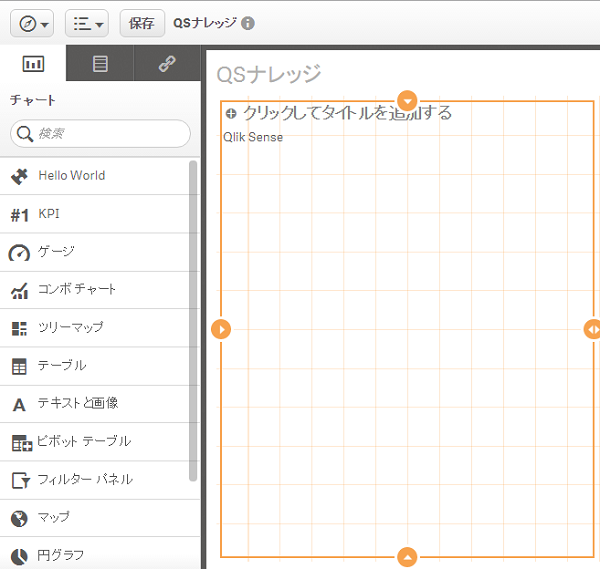Select the ピボット テーブル label
This screenshot has width=600, height=569.
tap(84, 441)
